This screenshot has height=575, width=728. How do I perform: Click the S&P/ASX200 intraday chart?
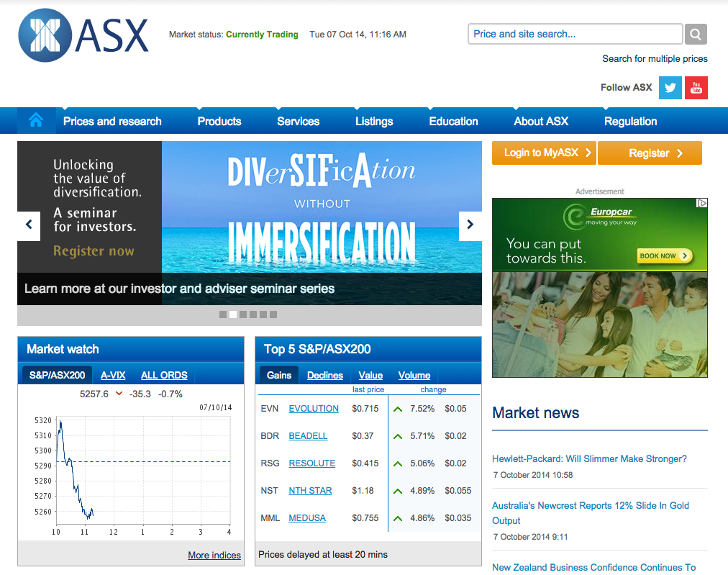tap(143, 470)
